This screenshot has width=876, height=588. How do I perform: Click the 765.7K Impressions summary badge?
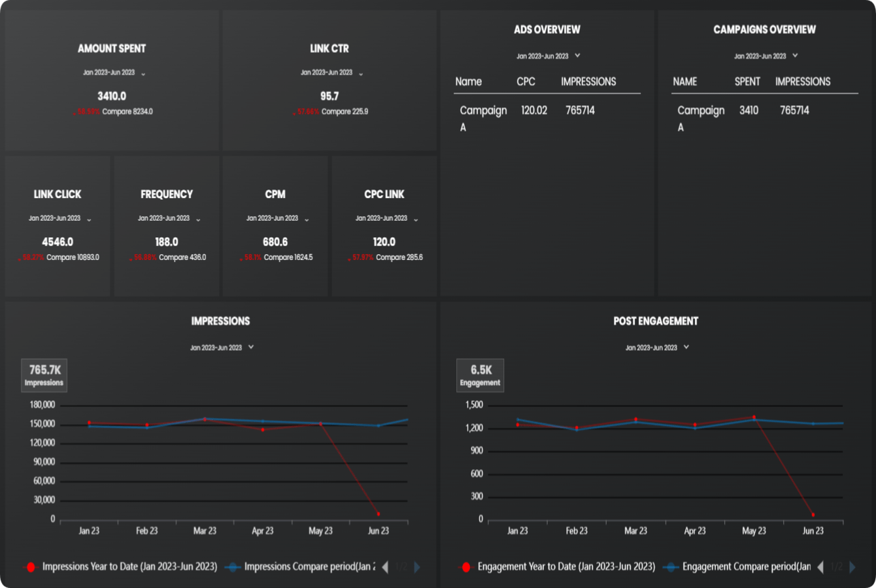[x=44, y=375]
